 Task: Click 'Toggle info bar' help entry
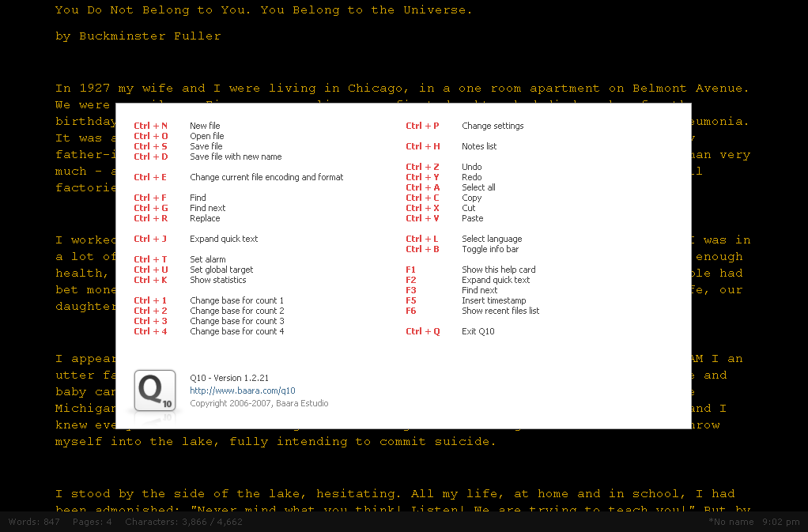point(490,249)
